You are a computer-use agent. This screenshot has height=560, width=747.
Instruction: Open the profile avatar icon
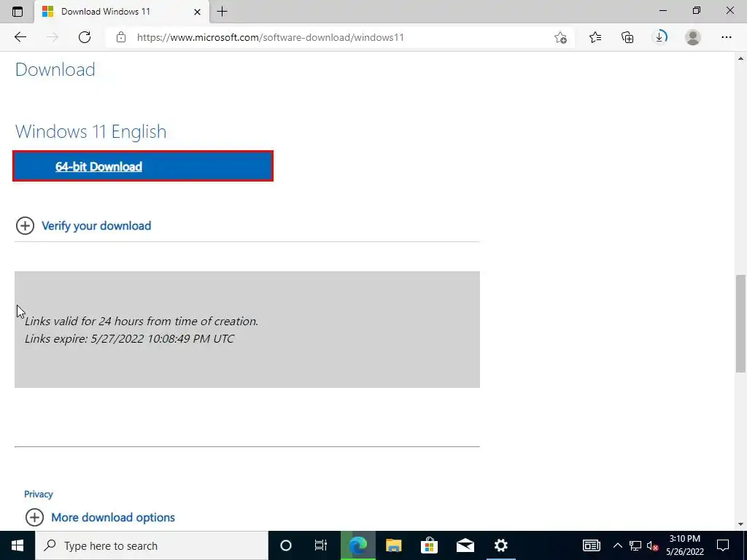(693, 37)
